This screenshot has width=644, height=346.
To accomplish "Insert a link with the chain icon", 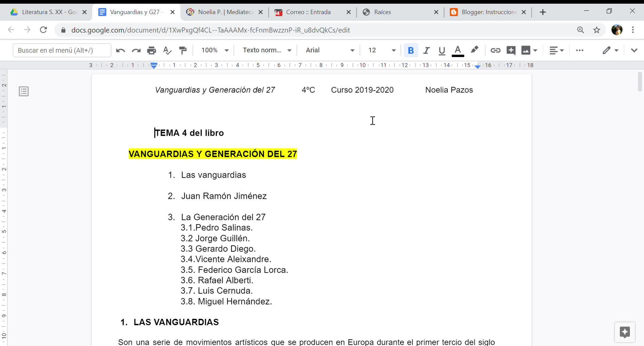I will point(495,50).
